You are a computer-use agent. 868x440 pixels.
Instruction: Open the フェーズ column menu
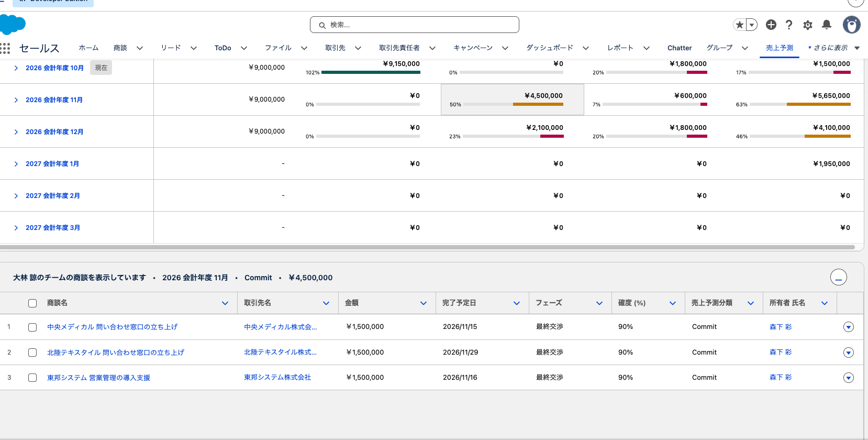point(599,303)
